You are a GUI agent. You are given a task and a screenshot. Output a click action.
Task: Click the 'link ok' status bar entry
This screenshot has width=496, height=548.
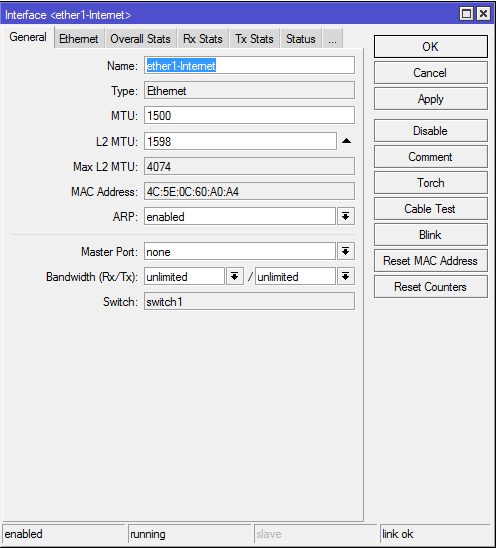[435, 534]
